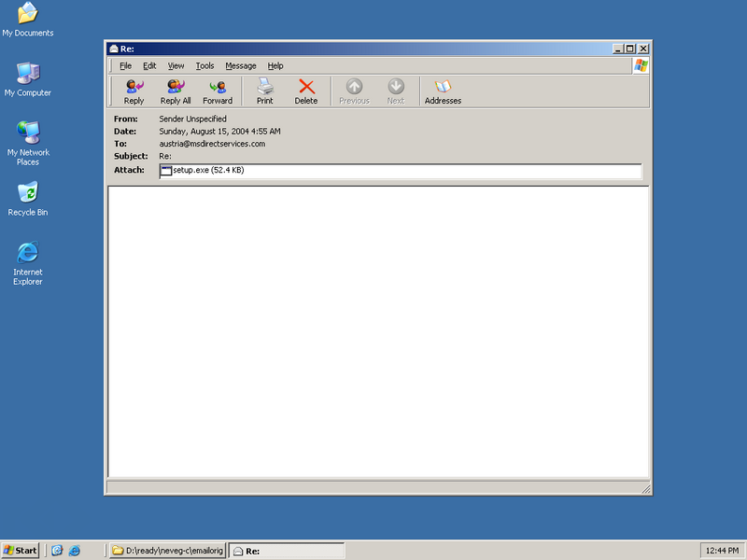Open the Message menu
Image resolution: width=747 pixels, height=560 pixels.
click(x=241, y=65)
